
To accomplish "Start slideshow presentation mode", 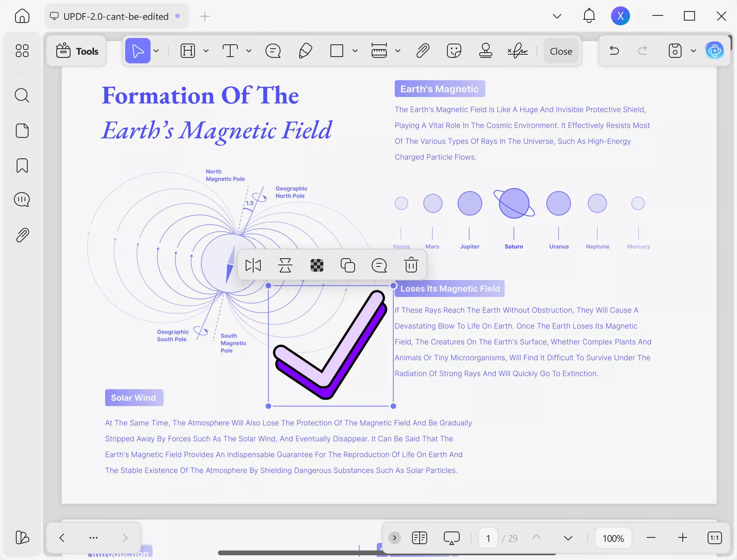I will 452,538.
